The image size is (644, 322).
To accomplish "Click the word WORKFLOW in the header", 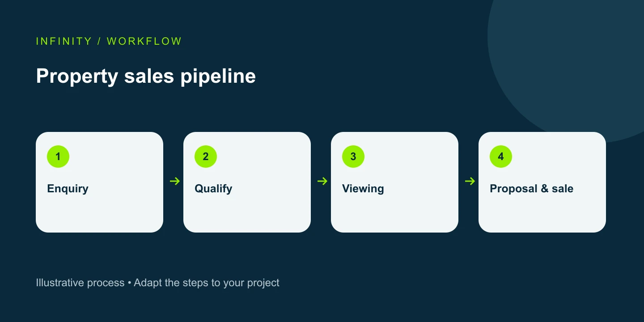I will pos(144,41).
